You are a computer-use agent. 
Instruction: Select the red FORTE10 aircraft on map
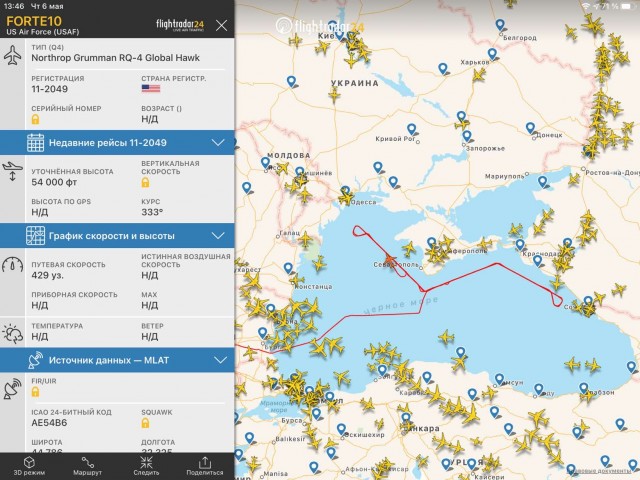(x=390, y=259)
